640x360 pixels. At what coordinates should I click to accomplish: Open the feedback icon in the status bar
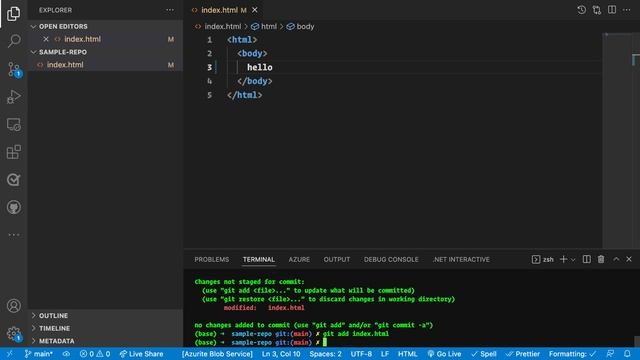click(x=610, y=354)
